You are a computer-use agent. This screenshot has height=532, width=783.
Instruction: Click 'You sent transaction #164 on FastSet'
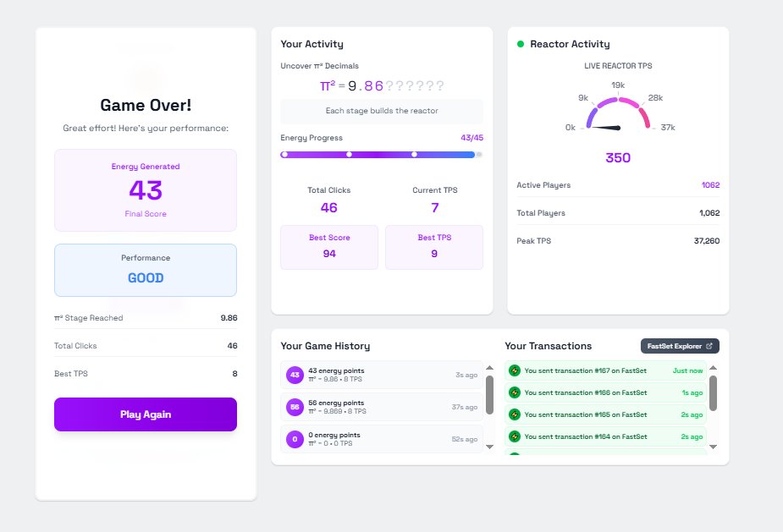[585, 436]
